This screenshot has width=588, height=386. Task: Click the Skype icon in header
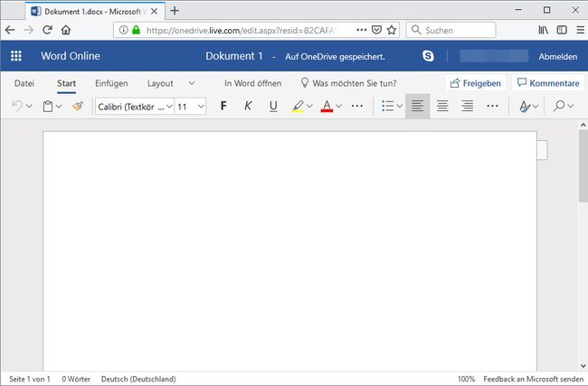click(x=428, y=56)
